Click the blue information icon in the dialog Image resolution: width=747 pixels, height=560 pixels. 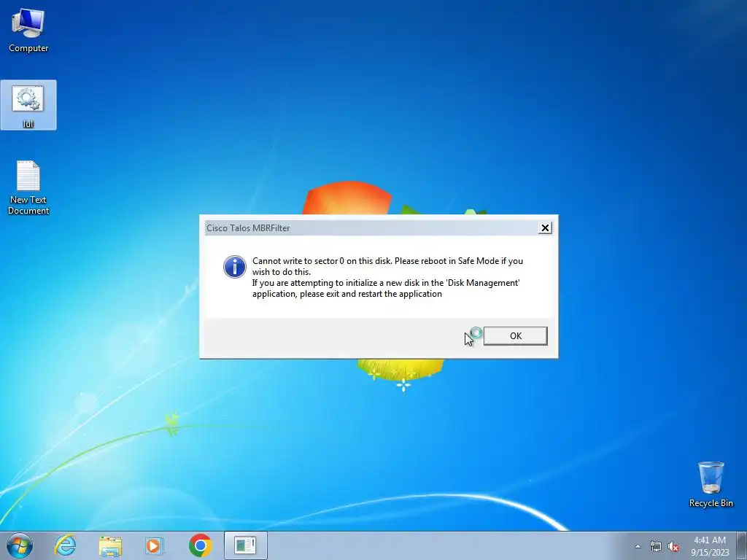coord(235,267)
